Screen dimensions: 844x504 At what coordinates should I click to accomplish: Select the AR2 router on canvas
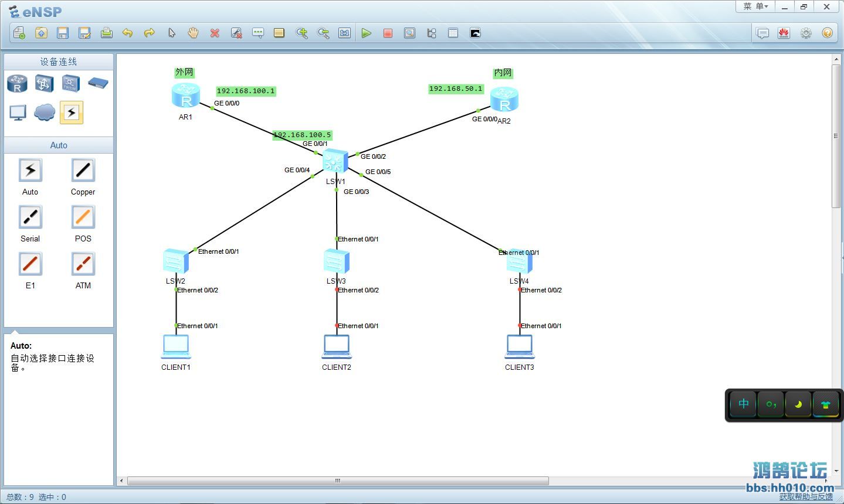point(504,100)
